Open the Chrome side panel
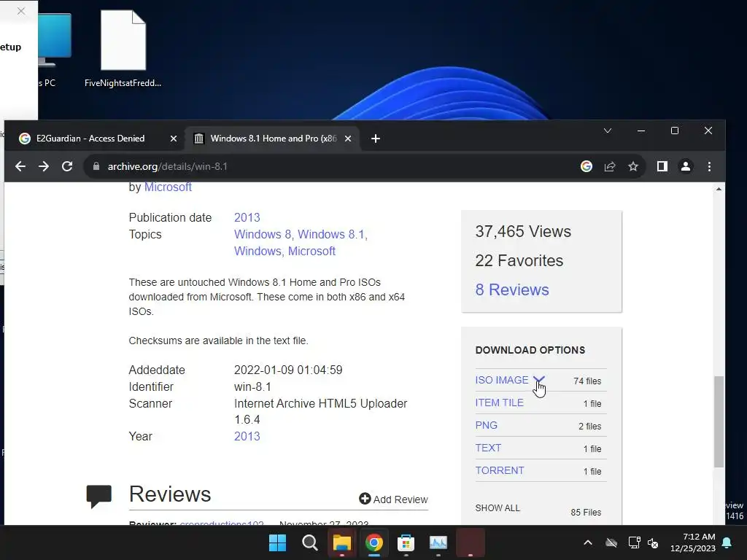Viewport: 747px width, 560px height. (x=662, y=166)
